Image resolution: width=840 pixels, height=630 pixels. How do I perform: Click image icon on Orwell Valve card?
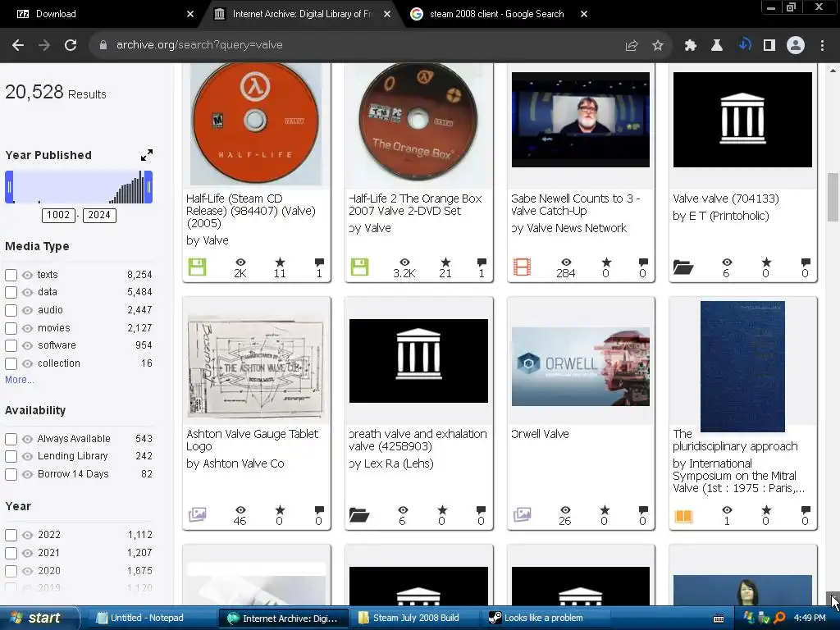522,514
